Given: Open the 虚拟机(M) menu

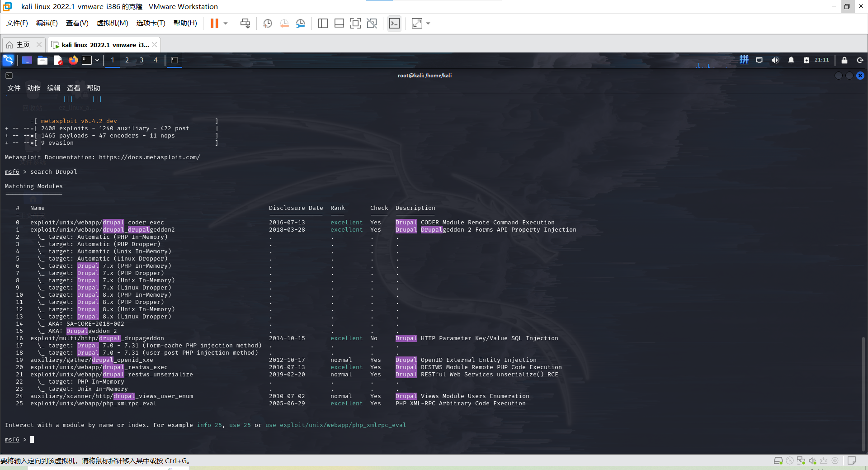Looking at the screenshot, I should (113, 23).
